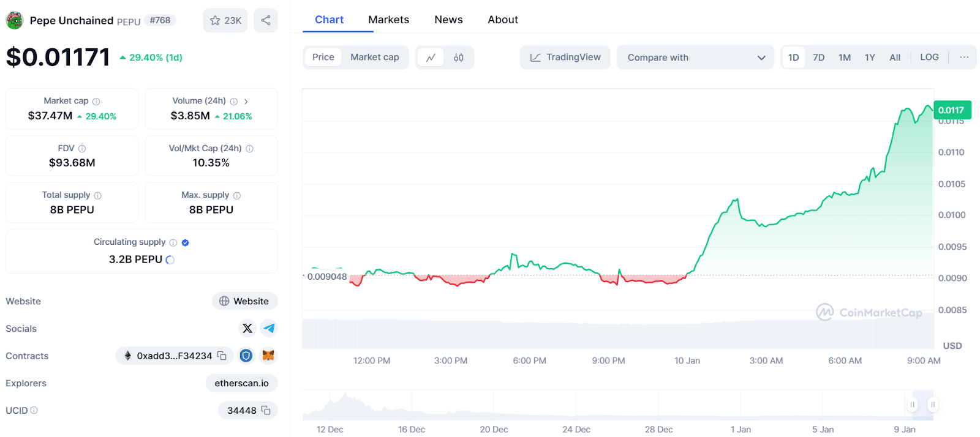The height and width of the screenshot is (437, 980).
Task: Open the chart more options ellipsis
Action: [964, 57]
